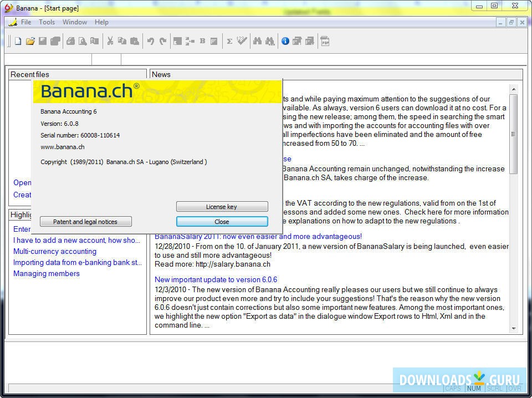Click the text lines icon after Bold
Image resolution: width=532 pixels, height=398 pixels.
pos(214,42)
